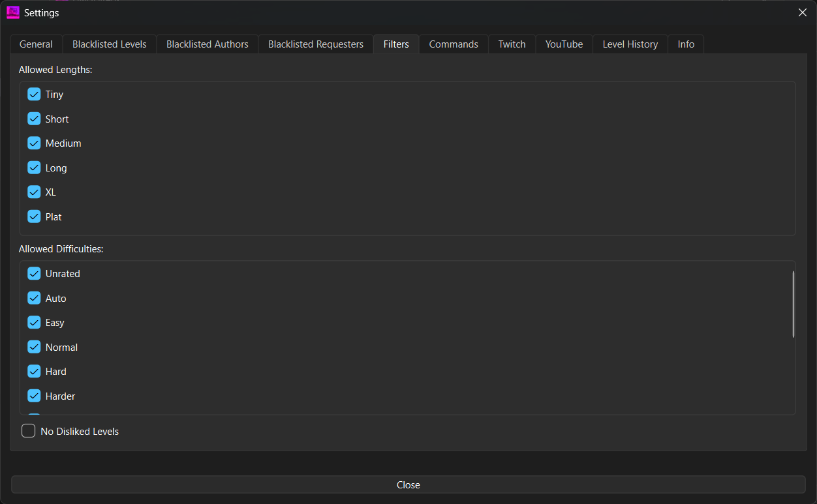Uncheck the Tiny length checkbox
Screen dimensions: 817x504
coord(34,95)
